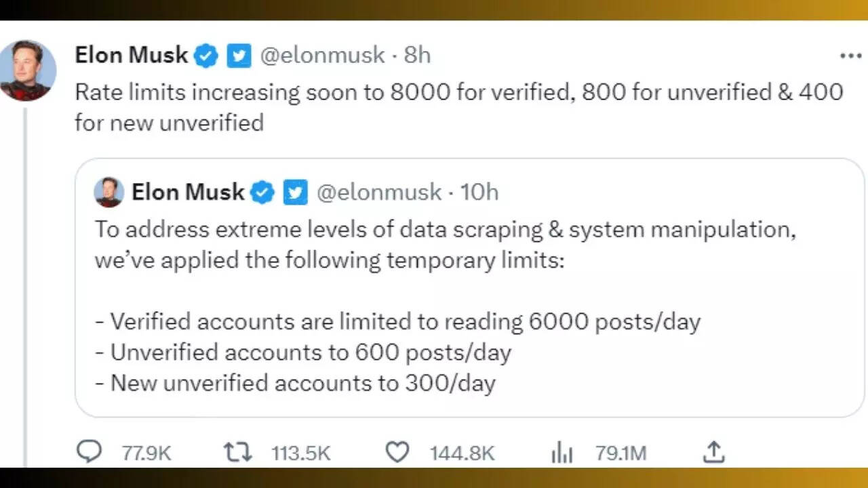Click Twitter affiliation badge beside main author
Image resolution: width=868 pixels, height=488 pixels.
[x=239, y=56]
